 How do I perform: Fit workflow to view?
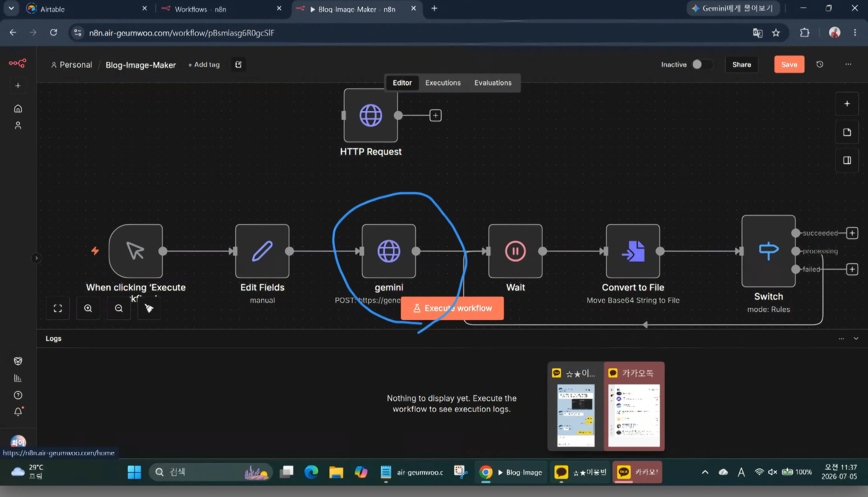tap(58, 308)
